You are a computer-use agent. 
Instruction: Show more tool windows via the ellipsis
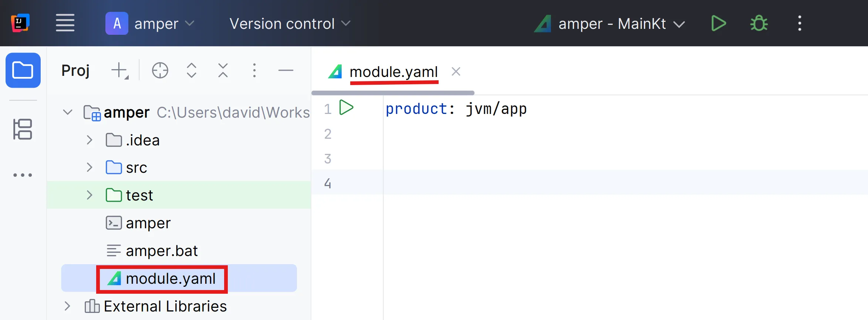click(23, 175)
